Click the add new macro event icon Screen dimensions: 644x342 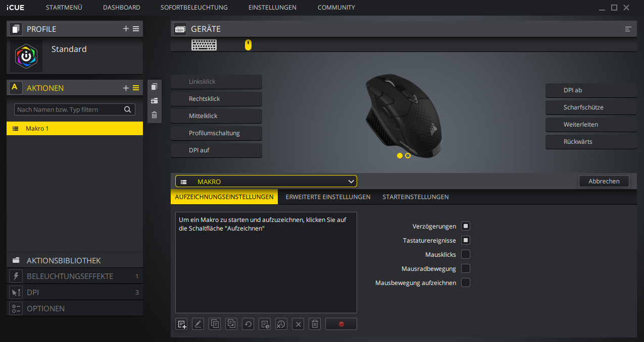tap(182, 324)
